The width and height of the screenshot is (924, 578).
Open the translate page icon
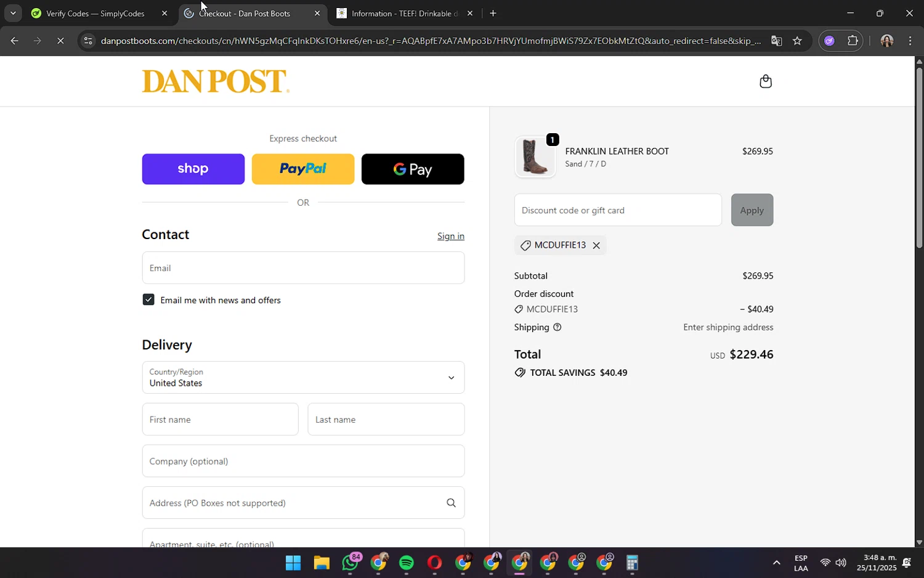776,41
